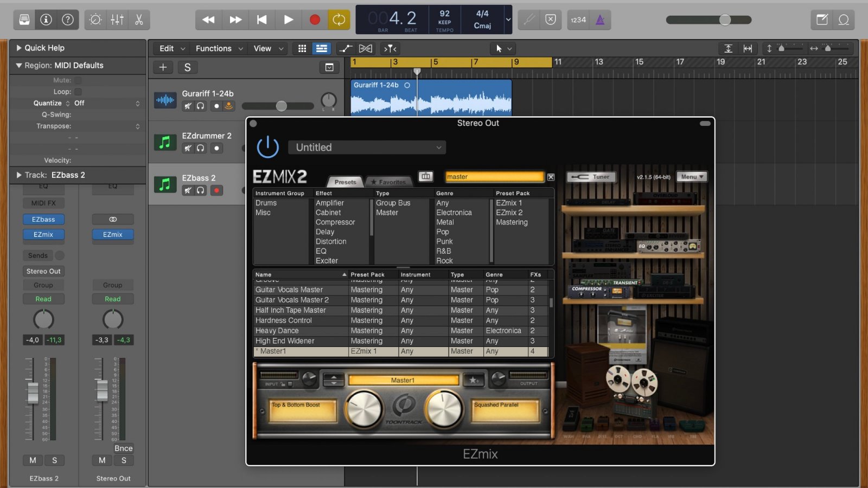
Task: Click the Bnce button on Stereo Out
Action: coord(123,448)
